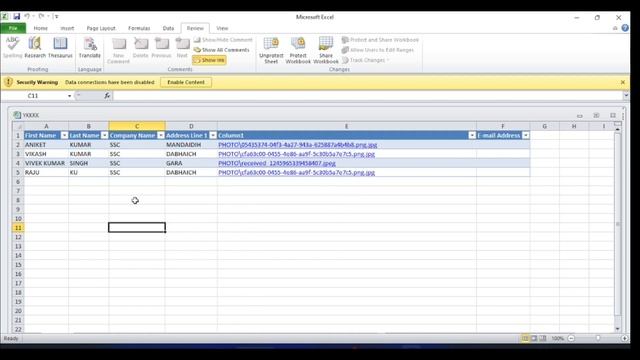Select the row 11 header
640x360 pixels.
tap(18, 228)
